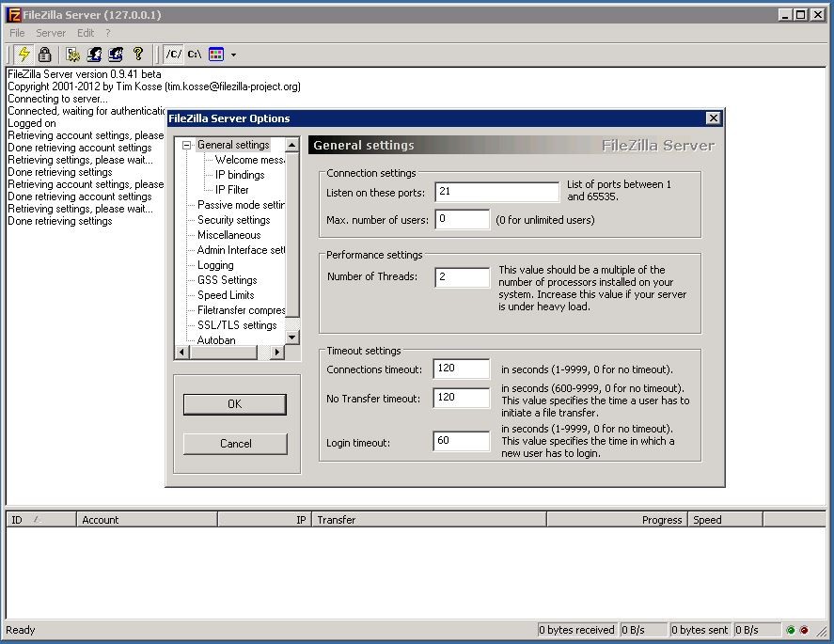Select the C:\ path display icon
The image size is (834, 644).
coord(194,55)
